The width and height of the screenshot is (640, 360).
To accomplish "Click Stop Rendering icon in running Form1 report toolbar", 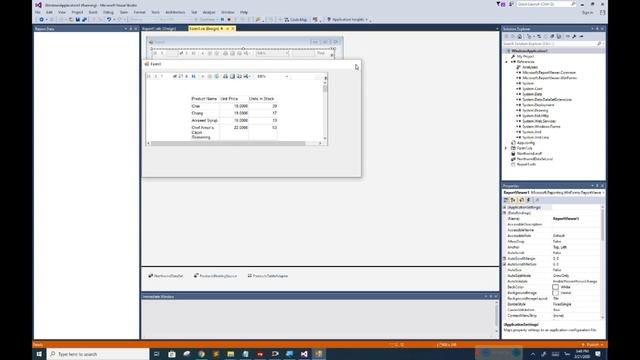I will coord(209,76).
